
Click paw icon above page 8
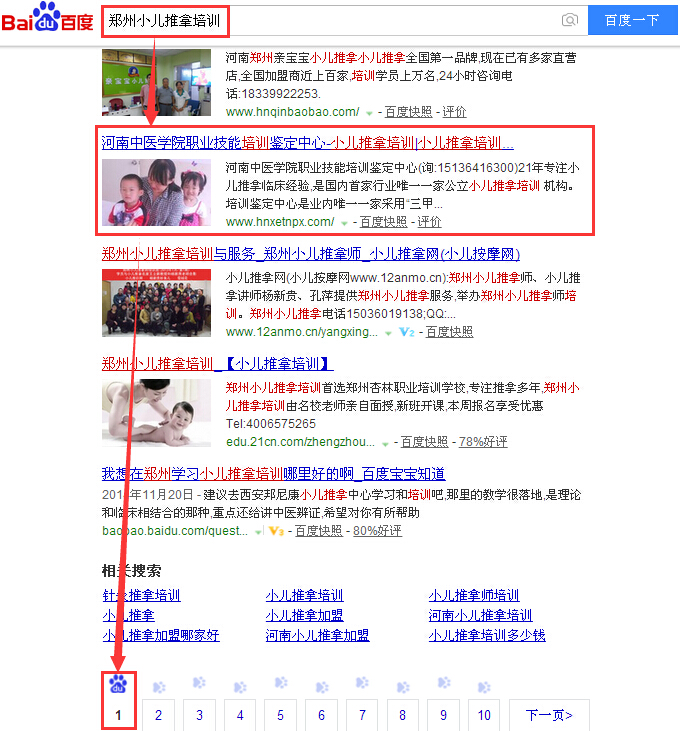click(x=403, y=687)
